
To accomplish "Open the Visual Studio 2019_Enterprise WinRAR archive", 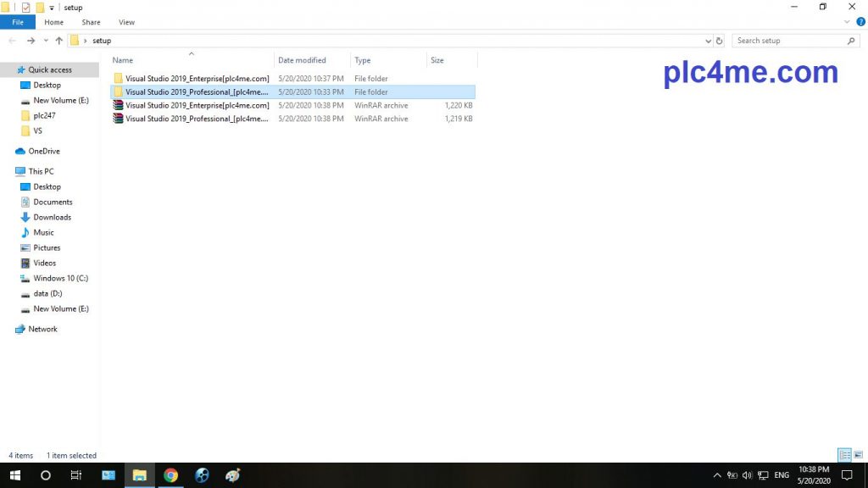I will tap(197, 105).
